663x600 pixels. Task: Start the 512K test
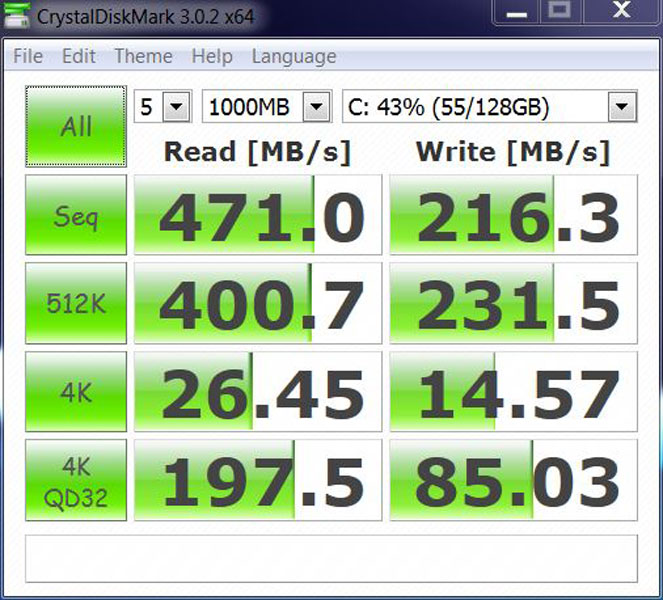click(x=76, y=303)
